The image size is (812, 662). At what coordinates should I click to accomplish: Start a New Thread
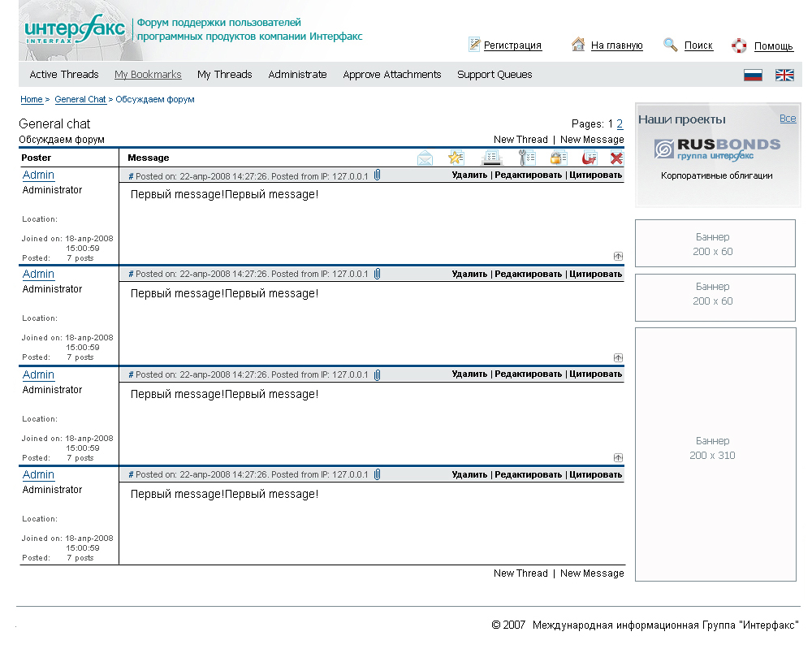(520, 139)
